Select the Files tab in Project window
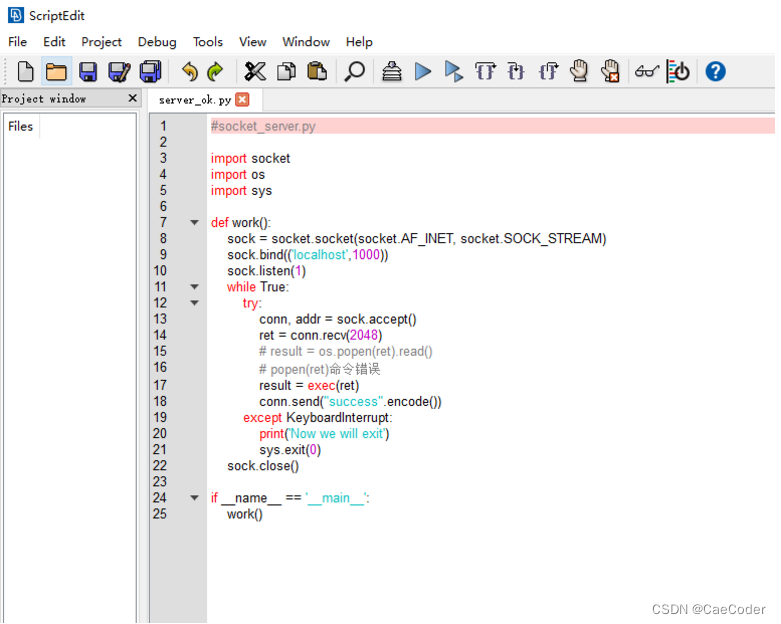Screen dimensions: 781x624 [21, 126]
